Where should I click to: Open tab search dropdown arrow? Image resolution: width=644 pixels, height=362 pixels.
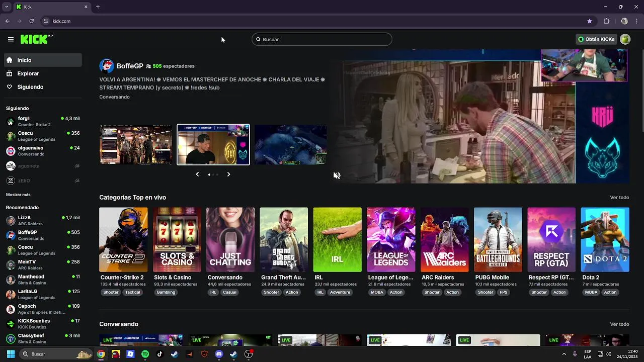[6, 7]
